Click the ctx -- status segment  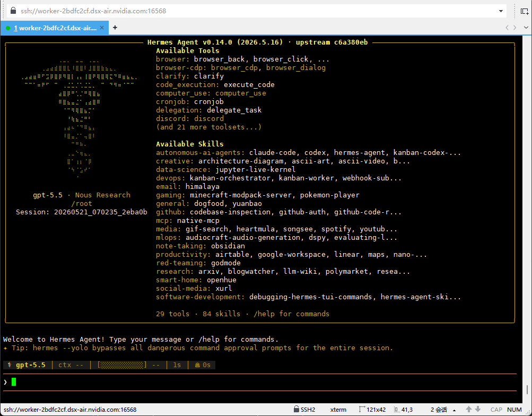pyautogui.click(x=71, y=365)
